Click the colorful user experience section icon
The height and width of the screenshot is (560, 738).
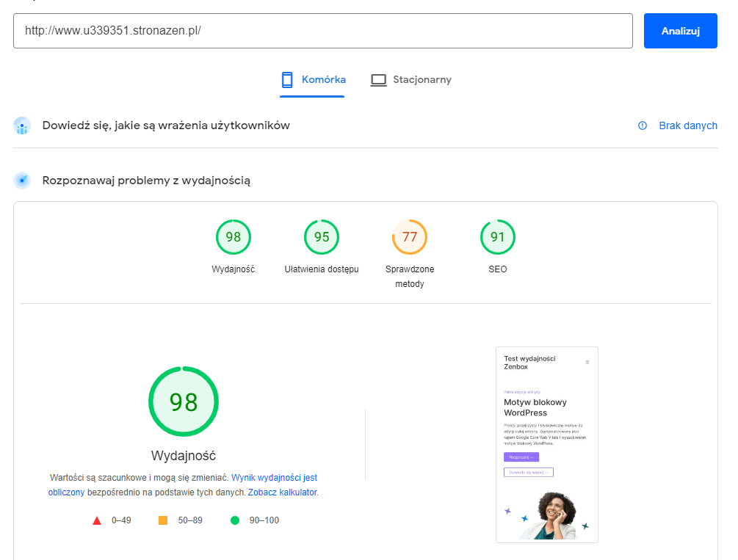(x=22, y=126)
